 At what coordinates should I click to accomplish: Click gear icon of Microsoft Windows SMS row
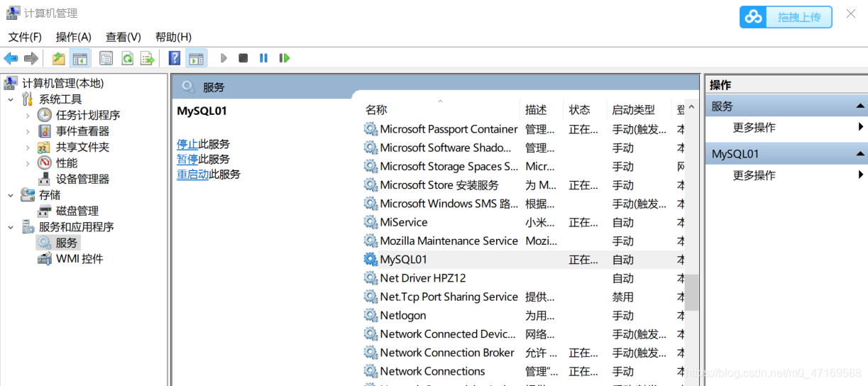click(370, 204)
